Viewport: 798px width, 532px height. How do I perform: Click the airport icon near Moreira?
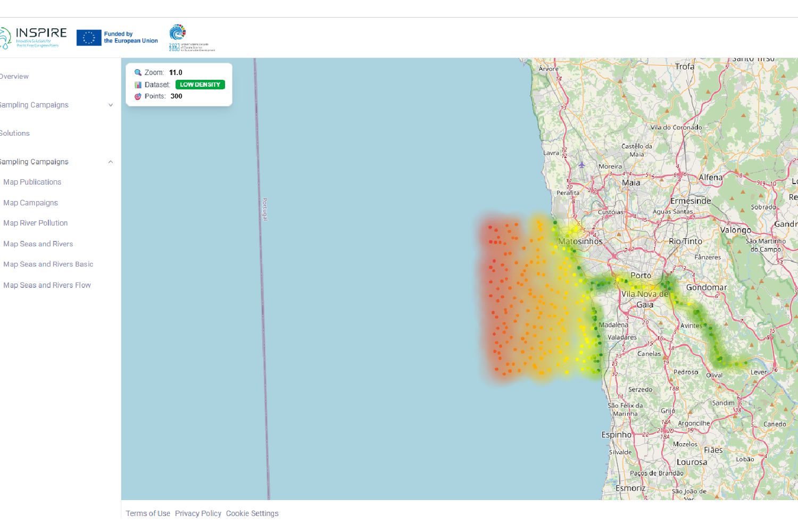(581, 165)
